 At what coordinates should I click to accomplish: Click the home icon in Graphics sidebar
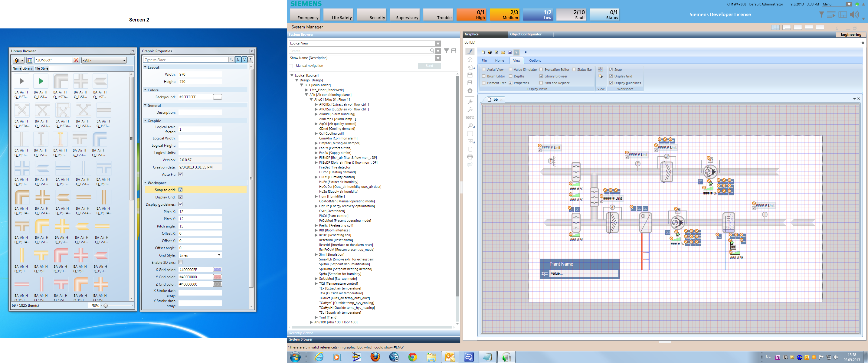[470, 59]
